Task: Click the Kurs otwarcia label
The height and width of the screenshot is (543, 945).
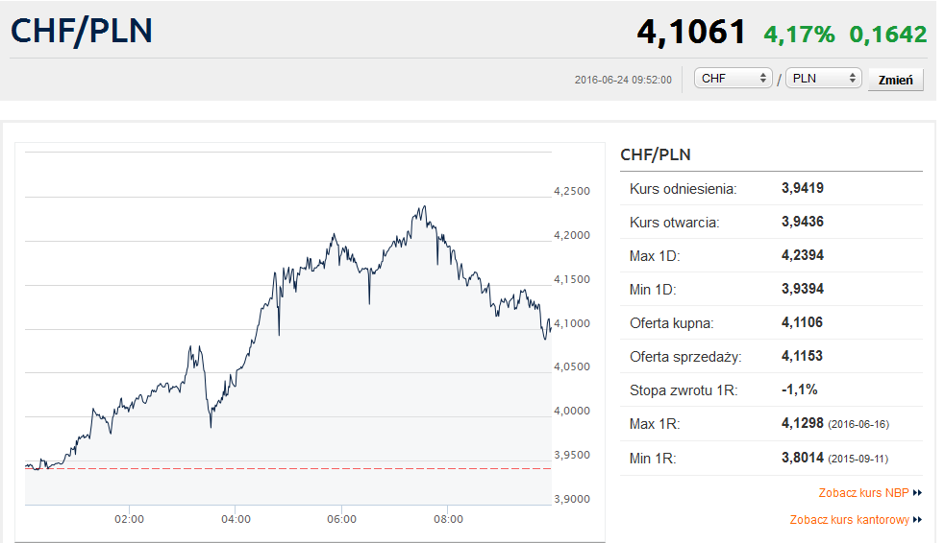Action: (674, 223)
